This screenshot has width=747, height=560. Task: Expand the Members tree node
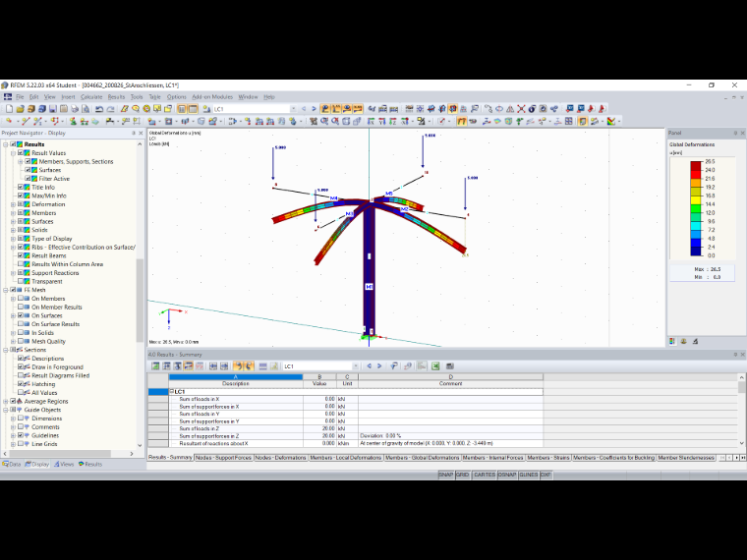click(x=14, y=213)
